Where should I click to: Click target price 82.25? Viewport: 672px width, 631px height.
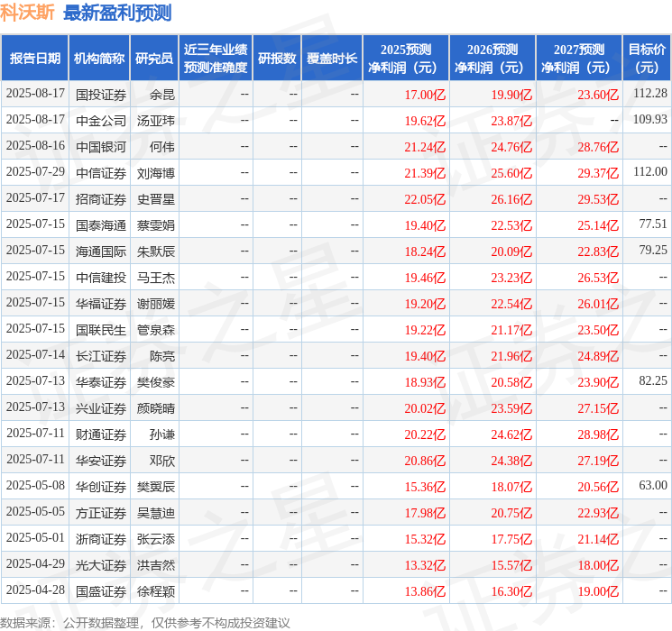pyautogui.click(x=653, y=380)
